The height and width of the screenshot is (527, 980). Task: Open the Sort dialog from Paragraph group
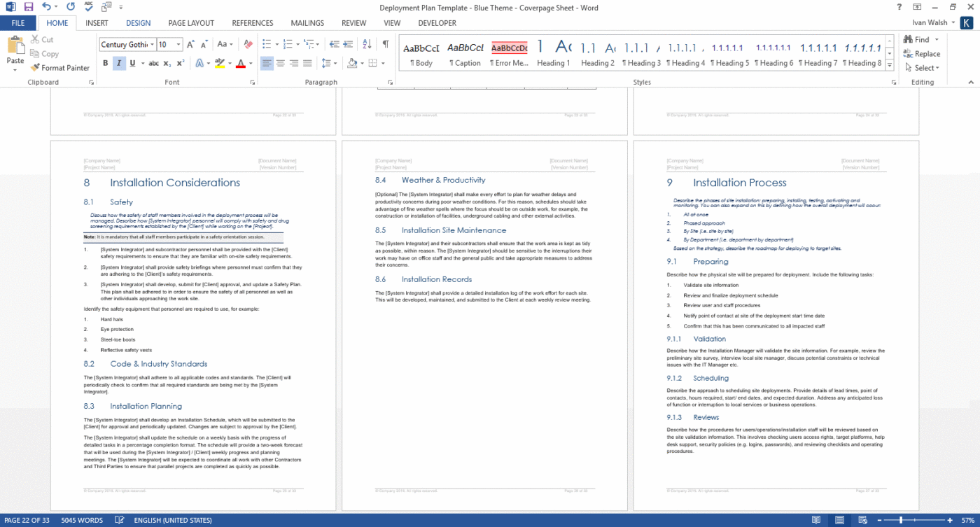tap(365, 43)
